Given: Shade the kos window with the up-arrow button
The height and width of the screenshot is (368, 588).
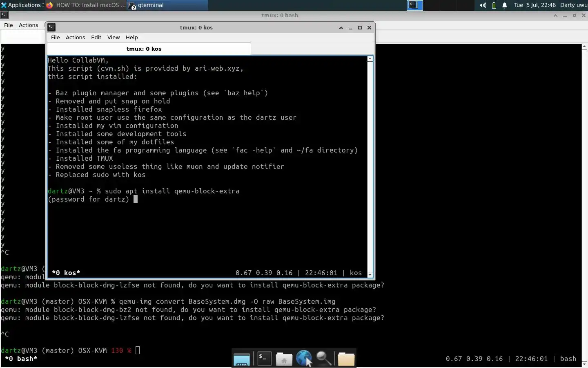Looking at the screenshot, I should (341, 27).
